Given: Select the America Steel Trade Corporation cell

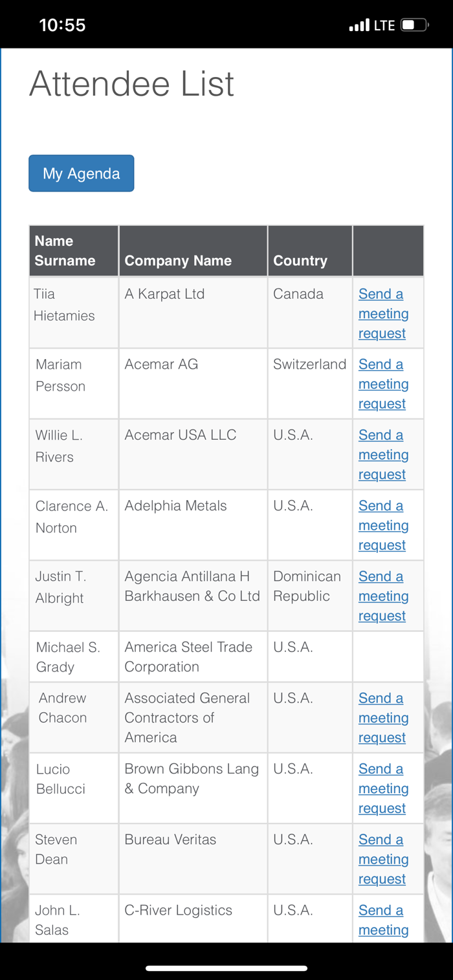Looking at the screenshot, I should (x=188, y=657).
